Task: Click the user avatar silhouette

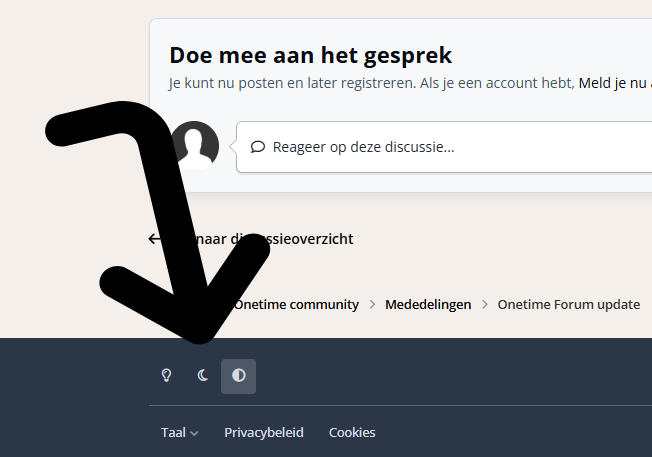Action: tap(195, 145)
